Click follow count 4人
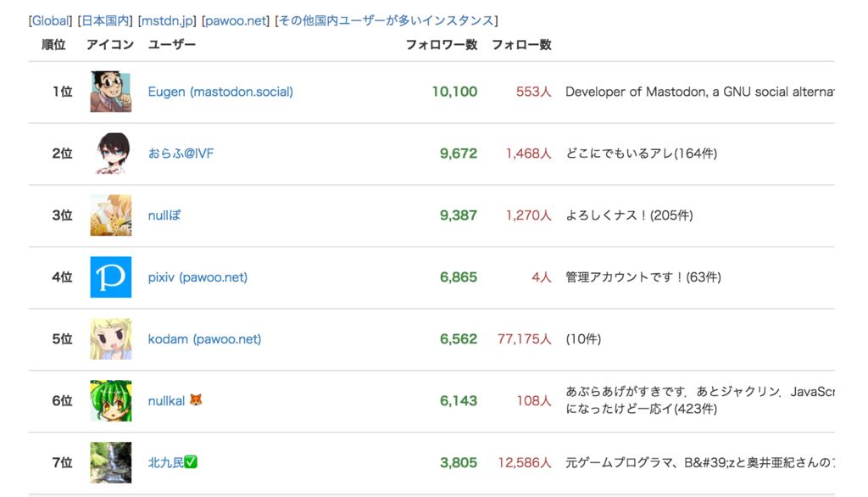The image size is (868, 497). tap(542, 277)
